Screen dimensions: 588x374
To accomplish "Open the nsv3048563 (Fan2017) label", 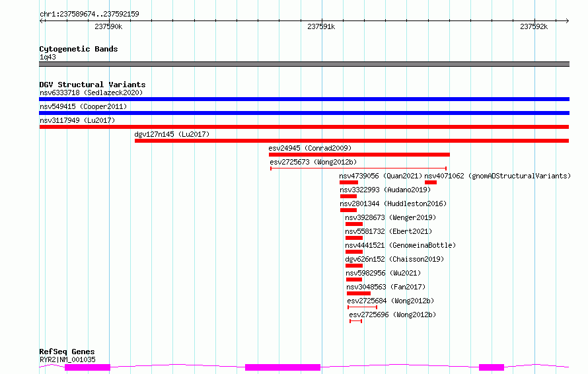I will (x=386, y=287).
